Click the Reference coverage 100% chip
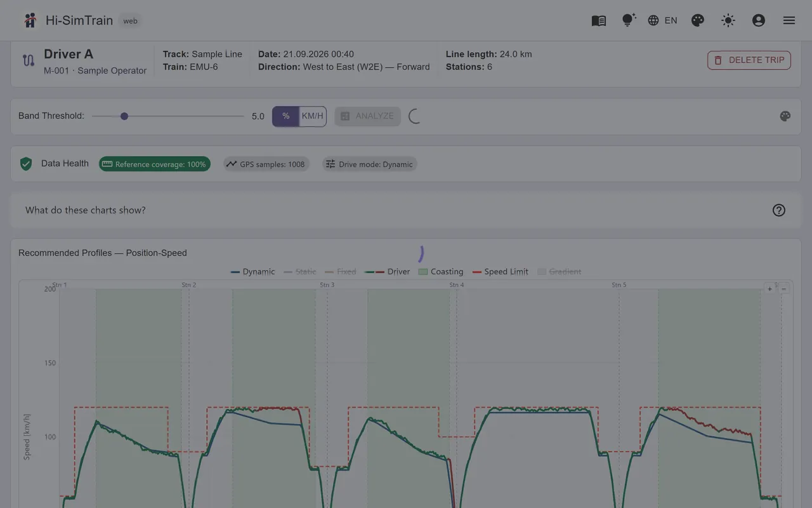812x508 pixels. coord(155,164)
